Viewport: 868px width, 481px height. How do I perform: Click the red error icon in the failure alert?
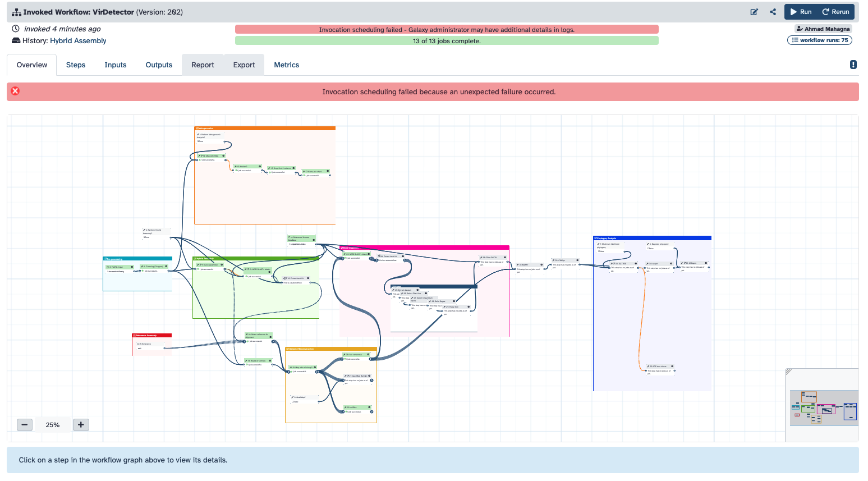click(x=15, y=91)
